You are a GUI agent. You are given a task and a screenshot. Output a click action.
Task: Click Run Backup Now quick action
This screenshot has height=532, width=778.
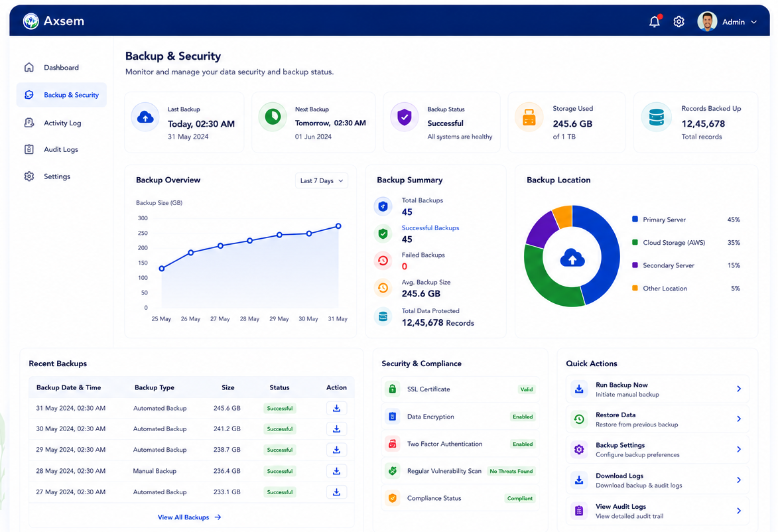(x=657, y=389)
